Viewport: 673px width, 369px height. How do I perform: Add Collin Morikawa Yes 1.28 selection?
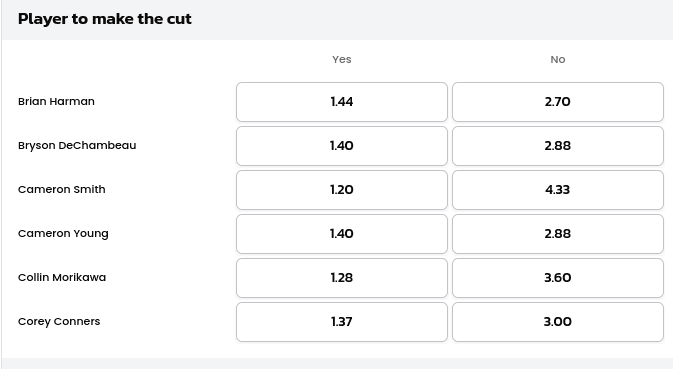342,278
